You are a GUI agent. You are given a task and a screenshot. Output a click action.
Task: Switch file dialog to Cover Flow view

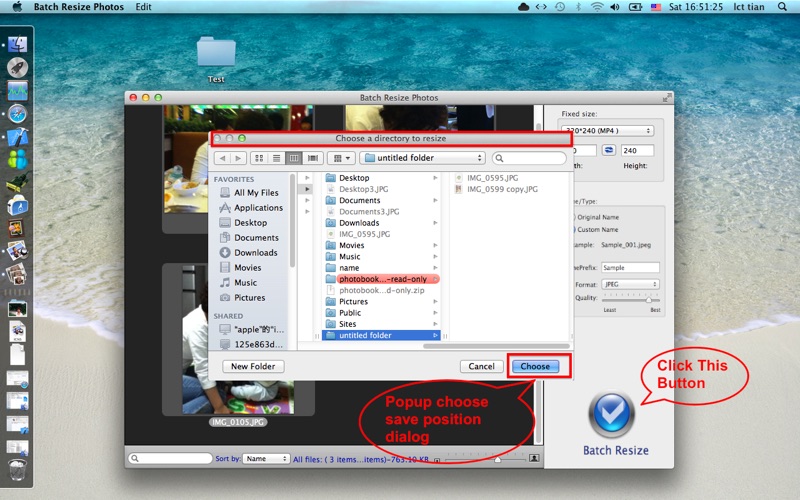312,158
